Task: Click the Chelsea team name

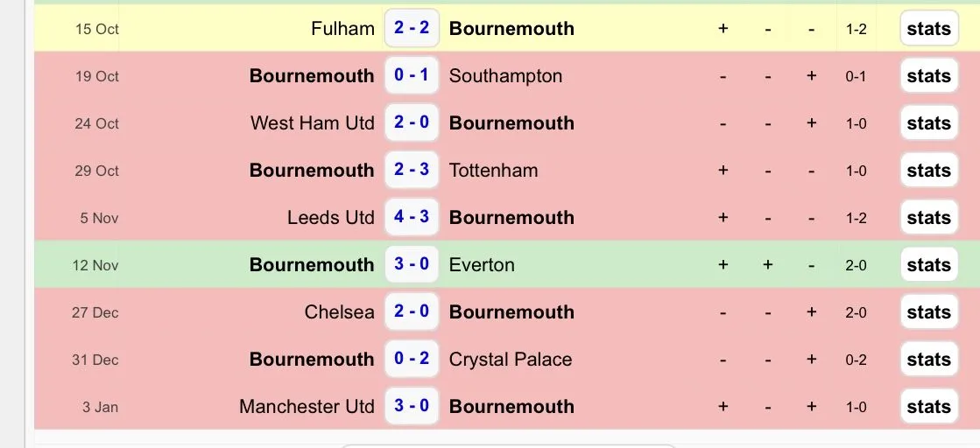Action: 339,312
